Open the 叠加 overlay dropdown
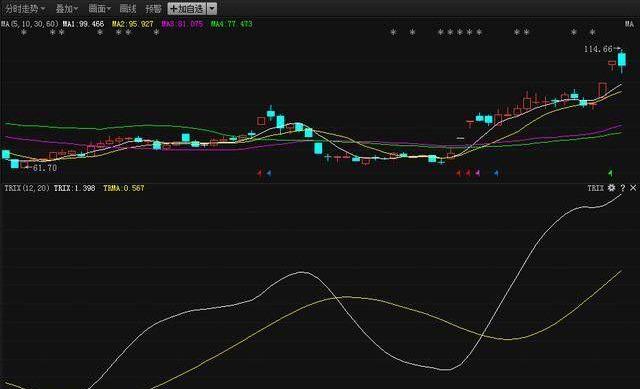The height and width of the screenshot is (389, 640). click(x=67, y=8)
